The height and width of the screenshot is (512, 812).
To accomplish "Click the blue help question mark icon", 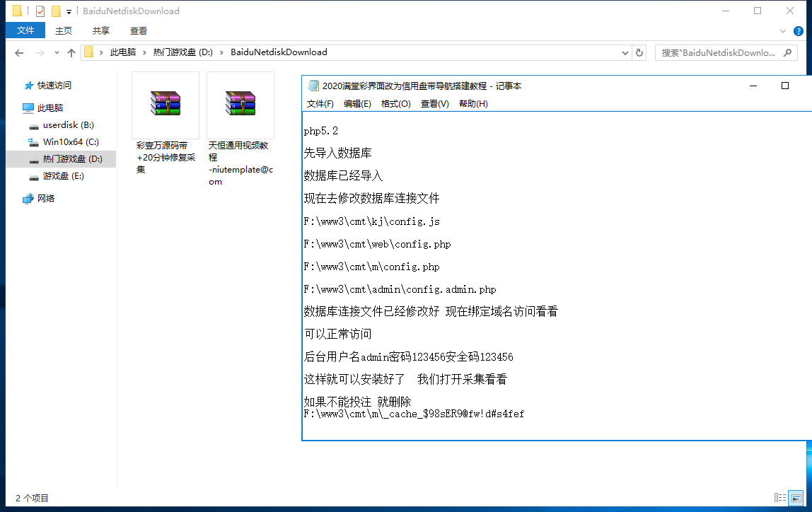I will click(798, 31).
